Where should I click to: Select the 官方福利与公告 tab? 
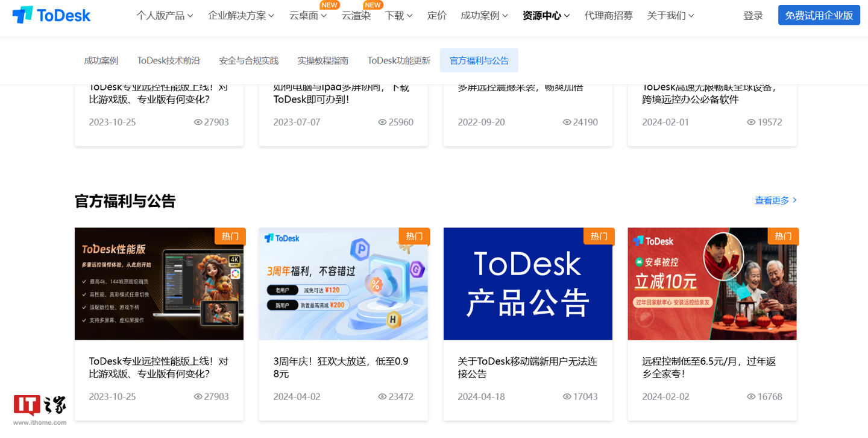[479, 60]
